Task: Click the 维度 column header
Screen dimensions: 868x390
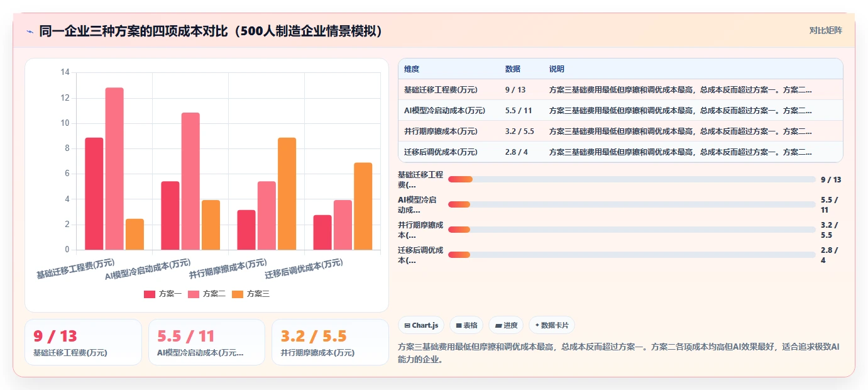Action: pos(412,69)
